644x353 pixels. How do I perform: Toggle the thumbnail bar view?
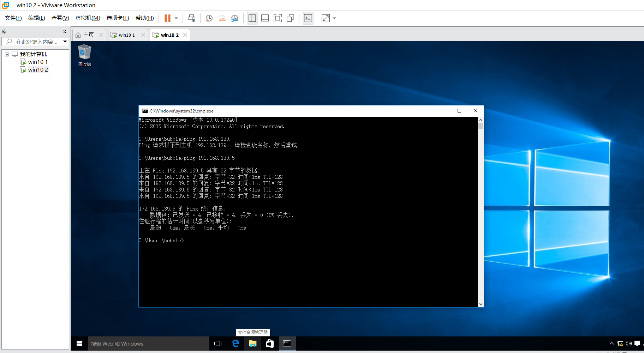pos(265,18)
